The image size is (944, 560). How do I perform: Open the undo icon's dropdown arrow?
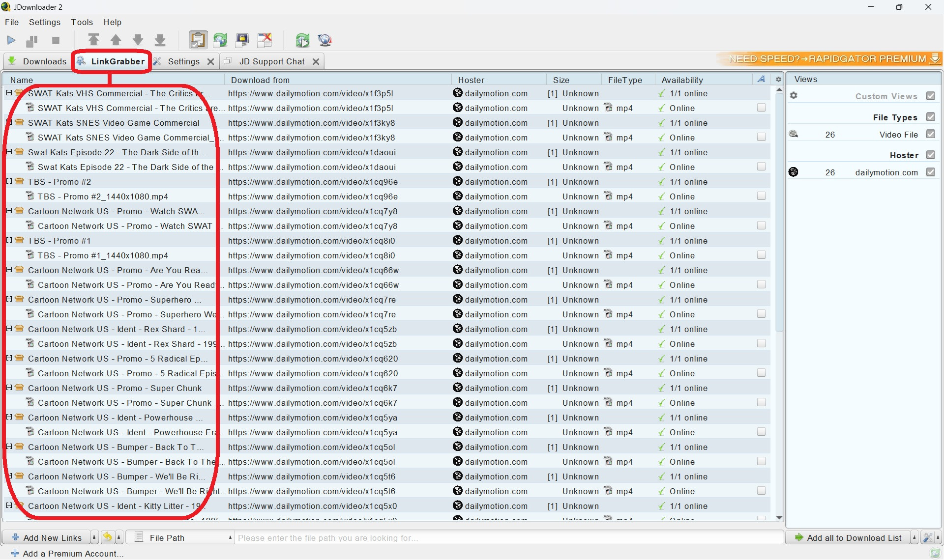(119, 537)
